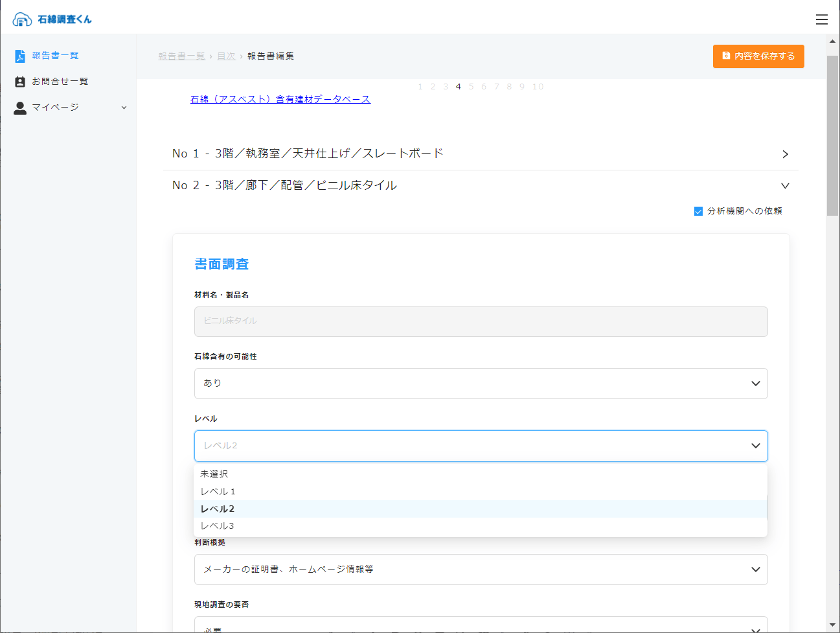
Task: Uncheck the 分析機関への依頼 checkbox
Action: (x=698, y=211)
